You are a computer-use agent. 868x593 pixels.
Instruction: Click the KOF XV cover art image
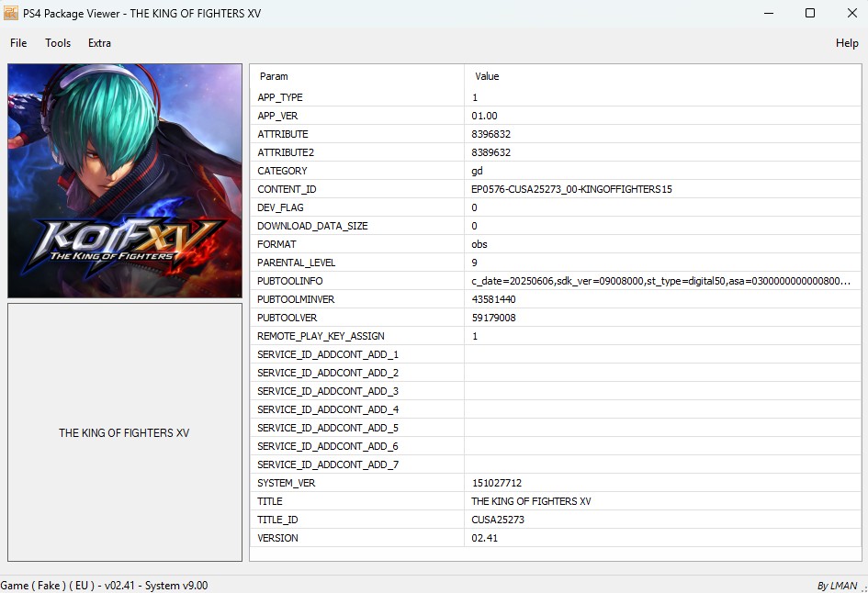tap(125, 180)
